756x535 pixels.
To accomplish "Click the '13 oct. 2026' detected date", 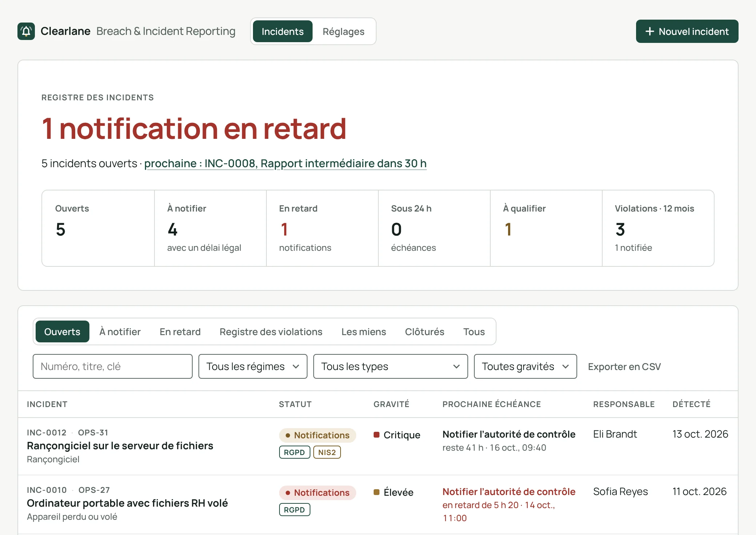I will pos(700,434).
